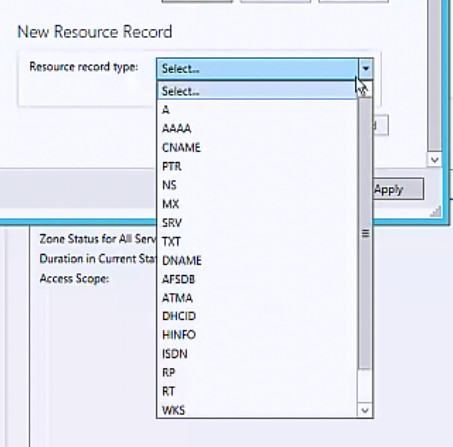Choose RT record type
This screenshot has height=447, width=453.
pos(257,391)
